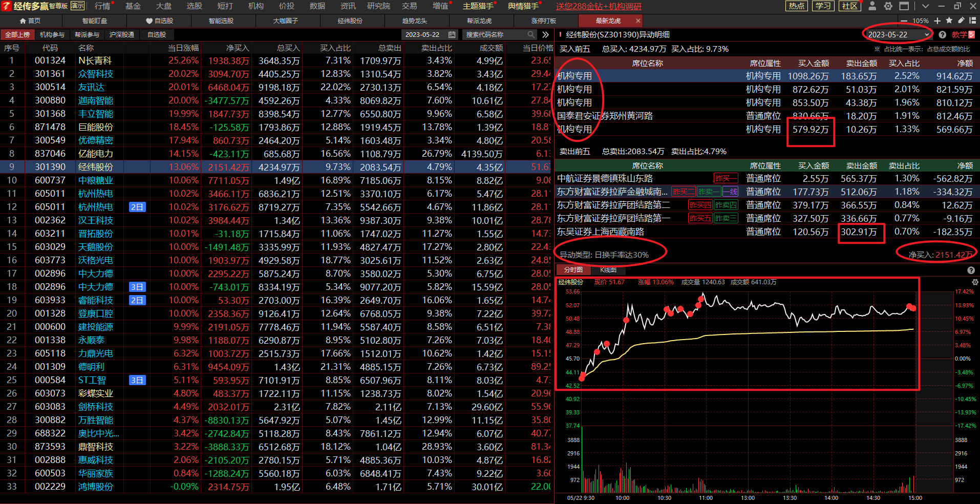Viewport: 980px width, 504px height.
Task: Click the star favorite icon
Action: point(949,20)
